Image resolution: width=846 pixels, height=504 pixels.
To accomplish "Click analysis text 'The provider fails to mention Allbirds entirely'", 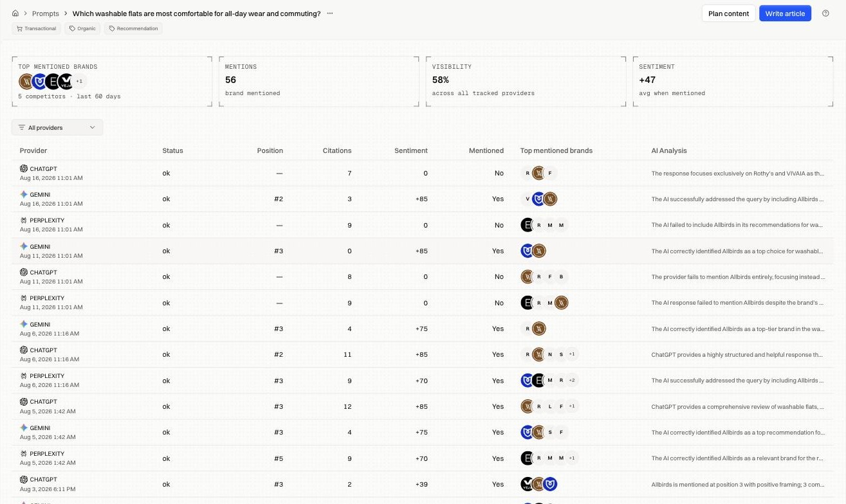I will point(737,277).
